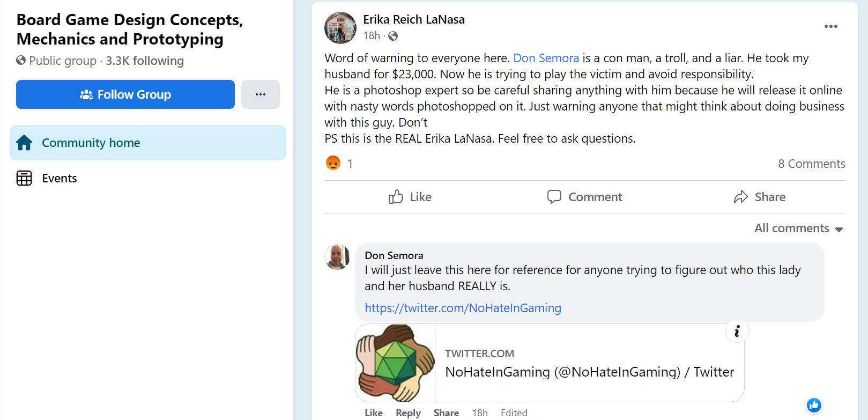Open Erika Reich LaNasa's profile picture
The image size is (868, 420).
coord(340,28)
